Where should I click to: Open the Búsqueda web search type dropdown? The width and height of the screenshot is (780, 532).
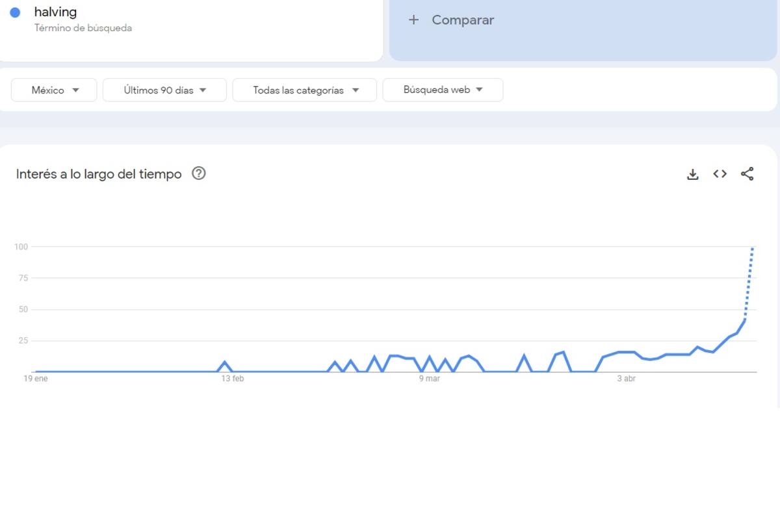(443, 90)
